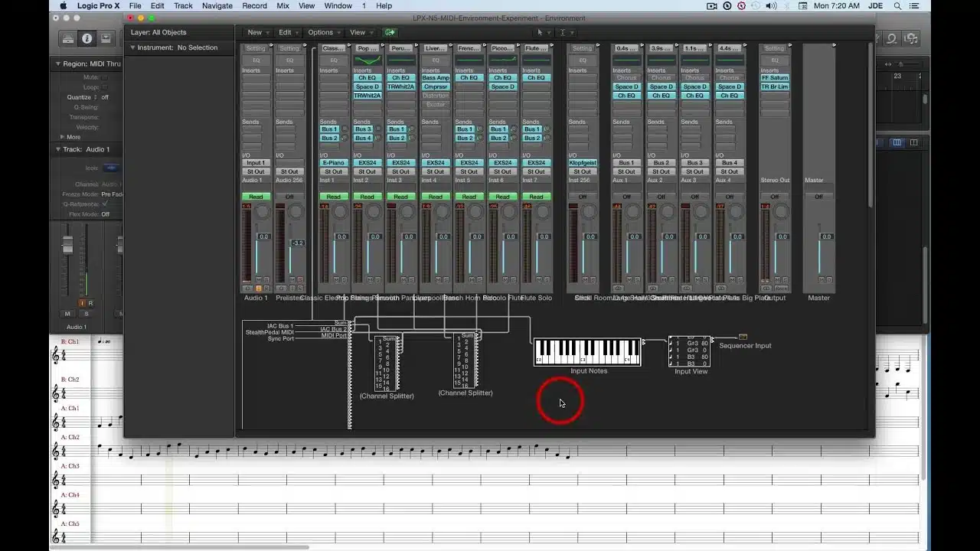This screenshot has height=551, width=980.
Task: Click the track icon in Track inspector
Action: (x=112, y=168)
